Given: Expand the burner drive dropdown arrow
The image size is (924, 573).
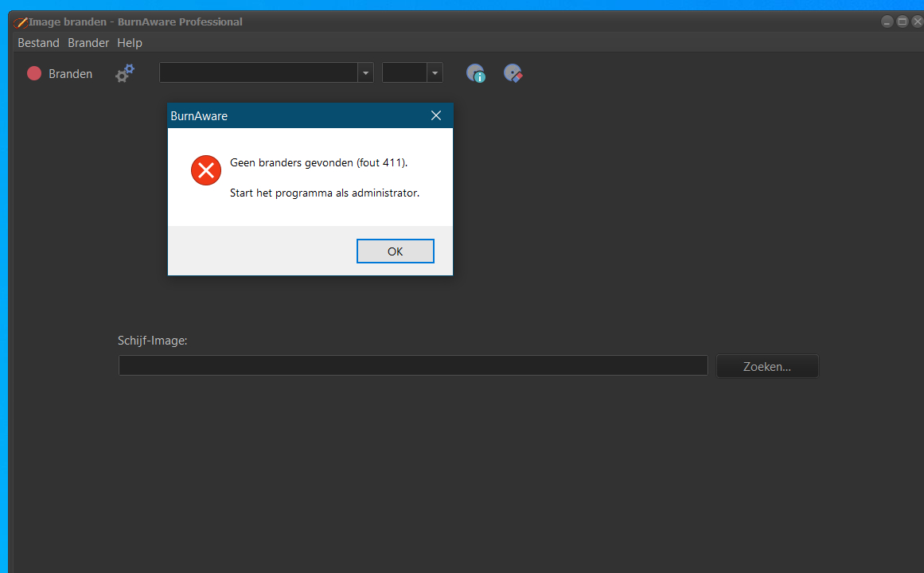Looking at the screenshot, I should point(365,73).
